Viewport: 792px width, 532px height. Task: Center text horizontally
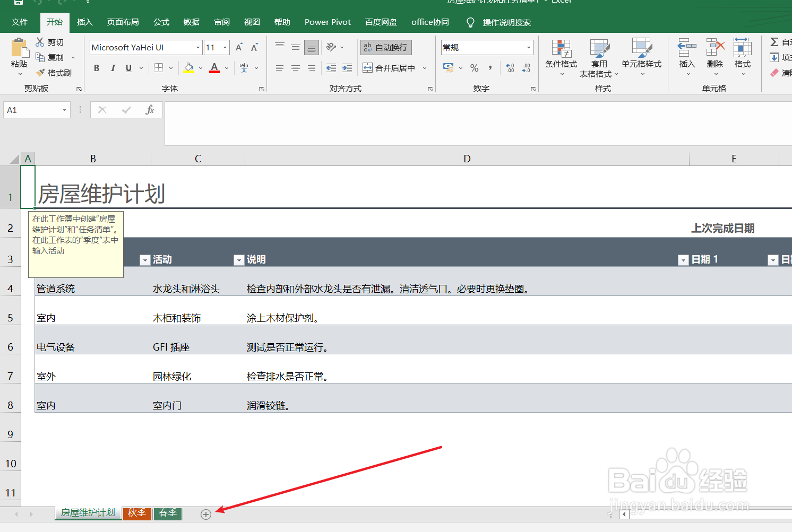click(x=296, y=68)
